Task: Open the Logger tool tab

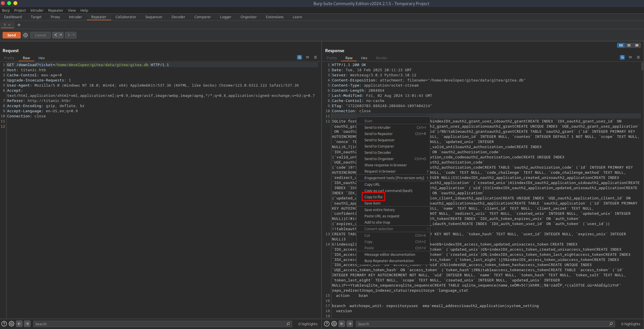Action: point(225,17)
